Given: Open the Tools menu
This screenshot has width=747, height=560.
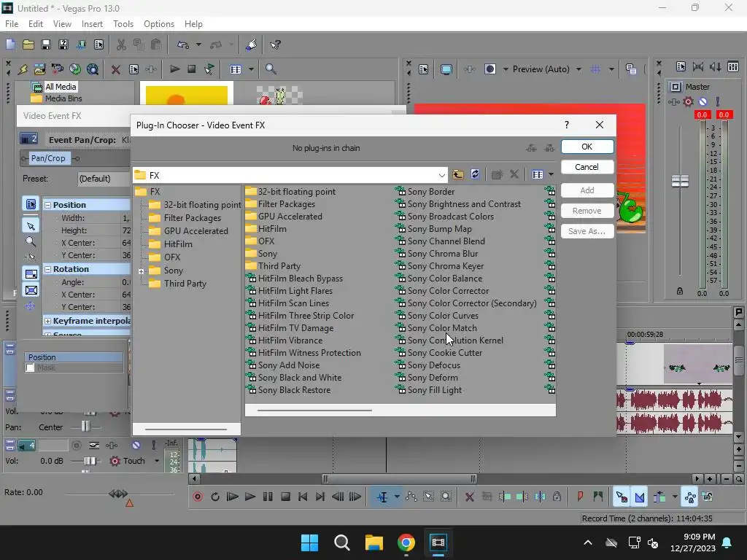Looking at the screenshot, I should coord(123,24).
